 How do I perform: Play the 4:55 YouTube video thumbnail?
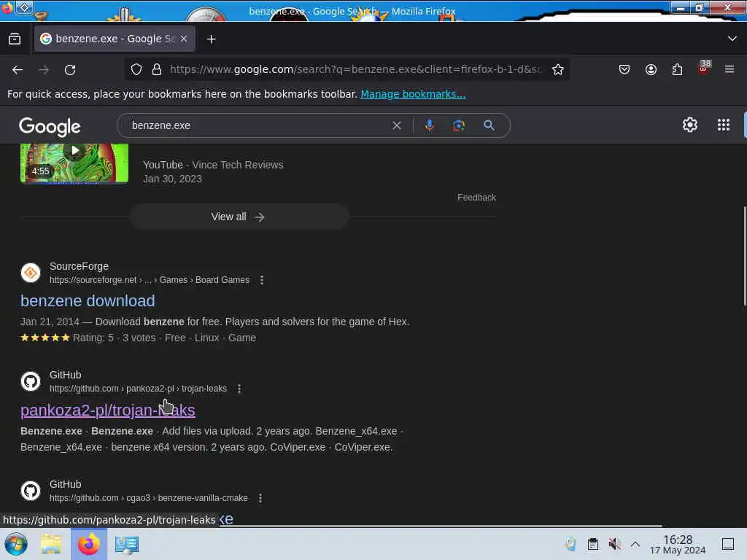click(74, 163)
